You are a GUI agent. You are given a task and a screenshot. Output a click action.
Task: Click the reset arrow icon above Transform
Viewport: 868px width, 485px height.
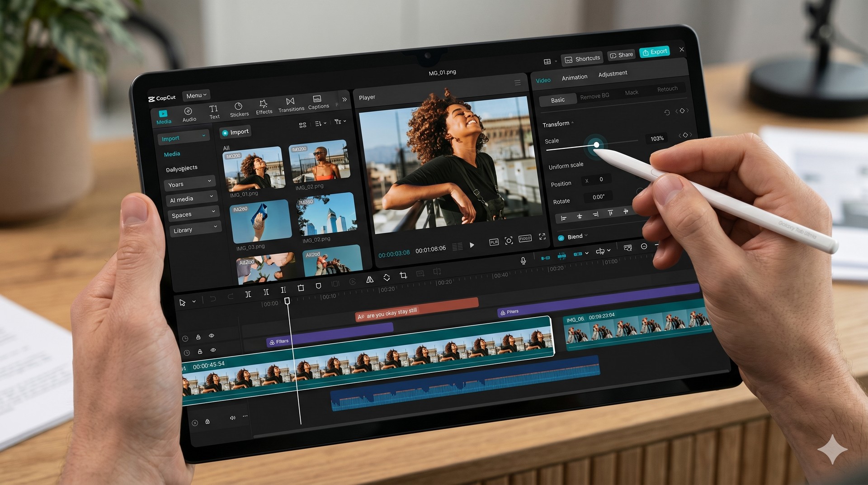click(x=667, y=113)
